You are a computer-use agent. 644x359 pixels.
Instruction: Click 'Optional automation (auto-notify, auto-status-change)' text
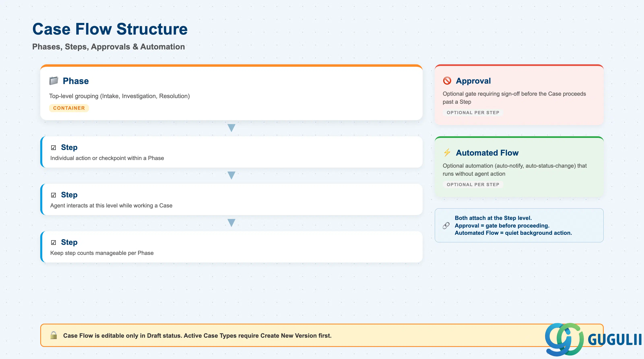(x=515, y=169)
